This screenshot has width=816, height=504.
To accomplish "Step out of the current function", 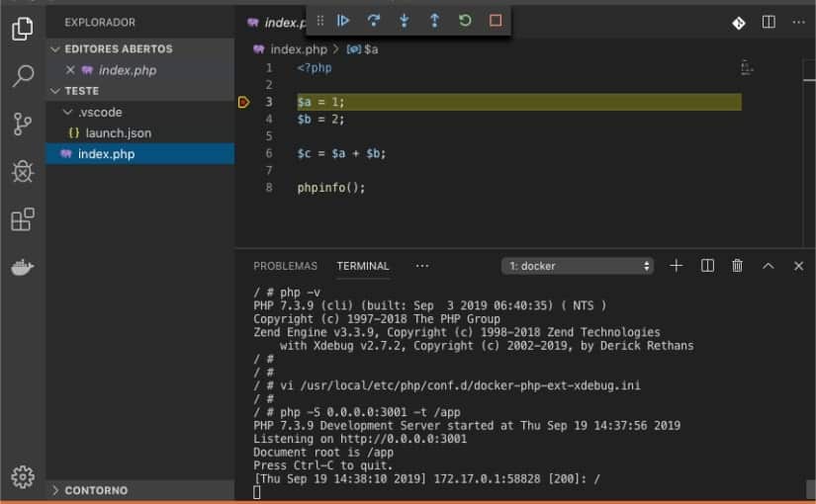I will [x=434, y=21].
